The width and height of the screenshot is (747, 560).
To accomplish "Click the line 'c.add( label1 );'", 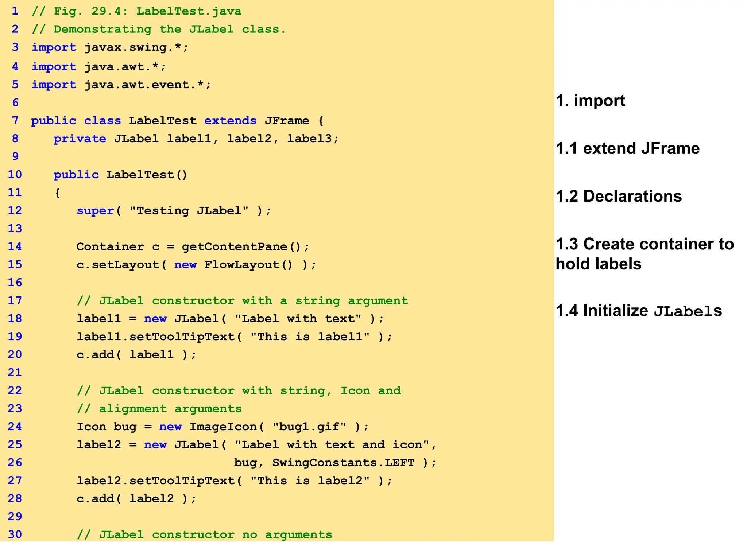I will (x=136, y=354).
